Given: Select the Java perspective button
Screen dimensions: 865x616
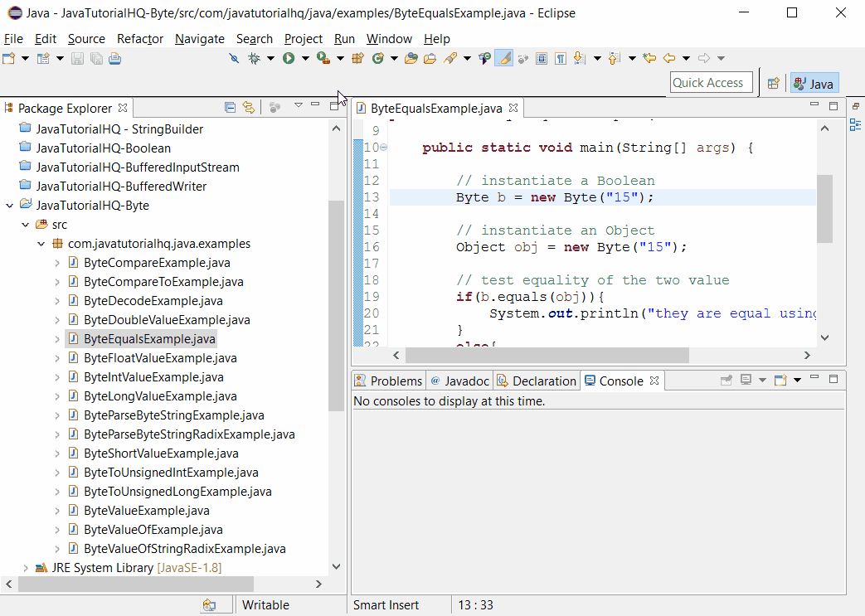Looking at the screenshot, I should [814, 83].
